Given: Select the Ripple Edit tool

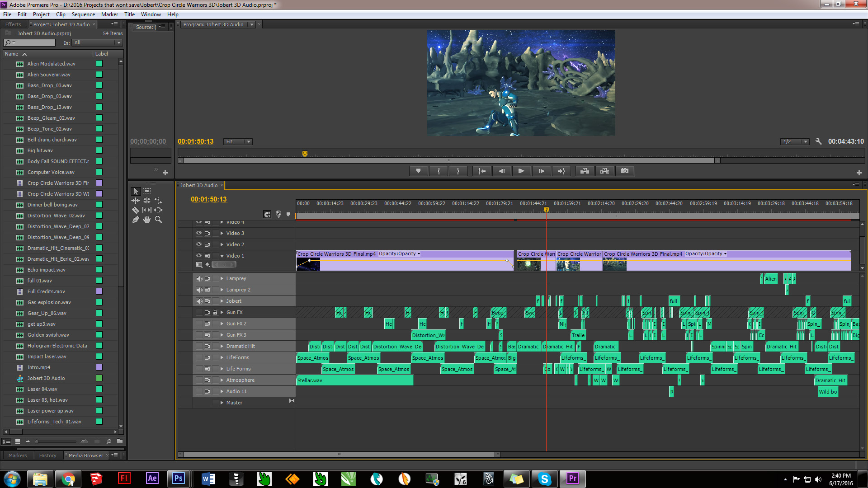Looking at the screenshot, I should coord(135,201).
